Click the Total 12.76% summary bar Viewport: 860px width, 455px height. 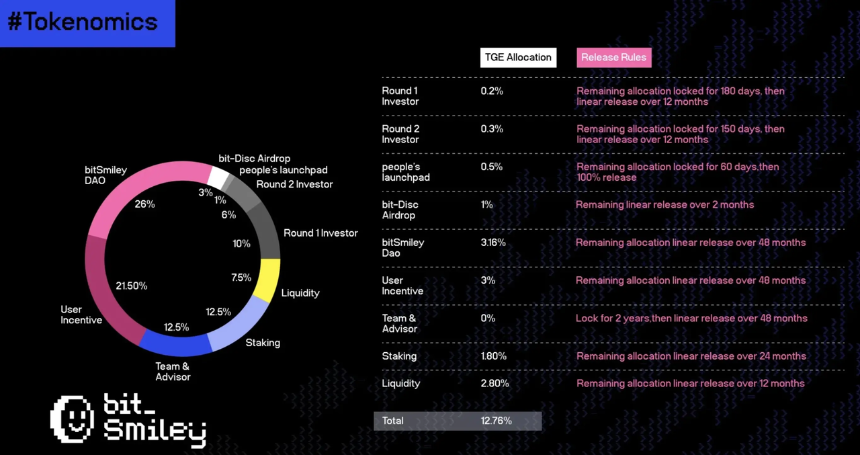tap(458, 421)
